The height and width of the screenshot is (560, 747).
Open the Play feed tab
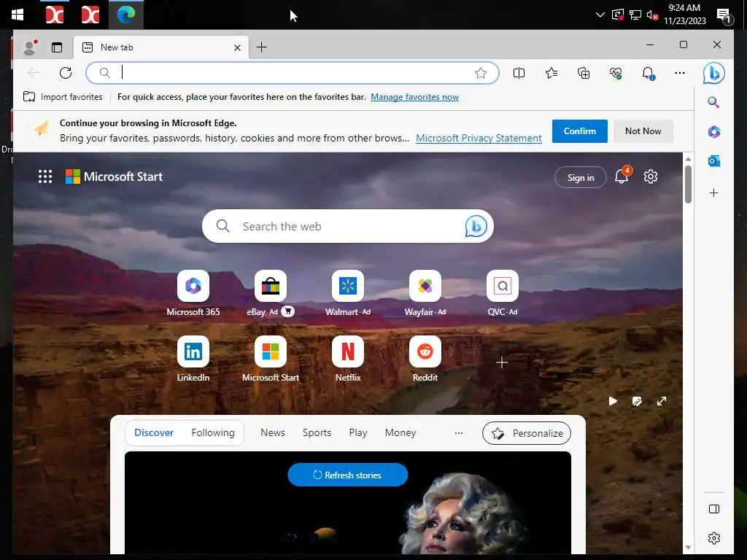(358, 432)
